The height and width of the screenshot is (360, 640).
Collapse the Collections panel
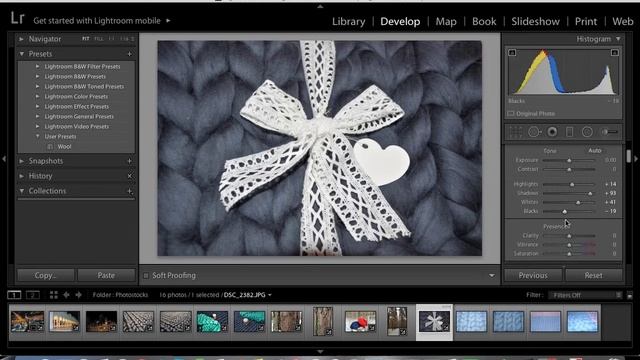pos(21,191)
